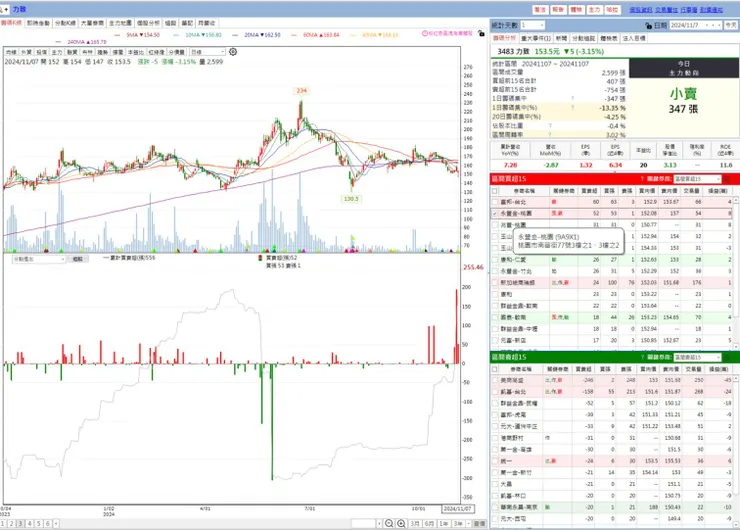
Task: Click the 2024/11/07 date marker on the time axis
Action: tap(458, 509)
